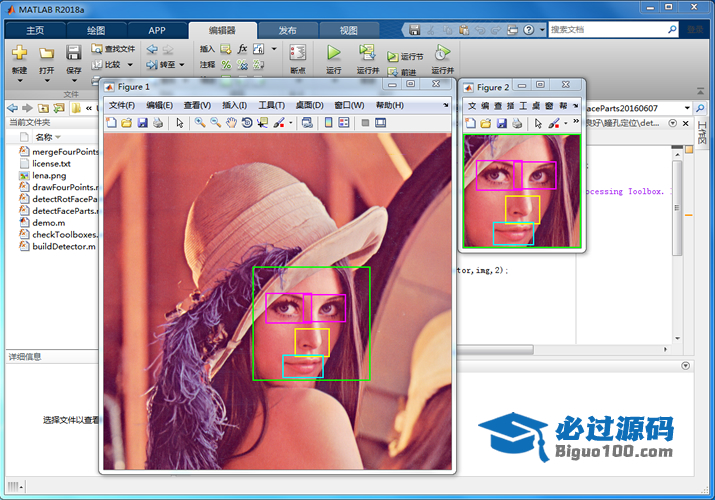This screenshot has width=715, height=500.
Task: Open the 断点 (Breakpoints) icon
Action: 298,53
